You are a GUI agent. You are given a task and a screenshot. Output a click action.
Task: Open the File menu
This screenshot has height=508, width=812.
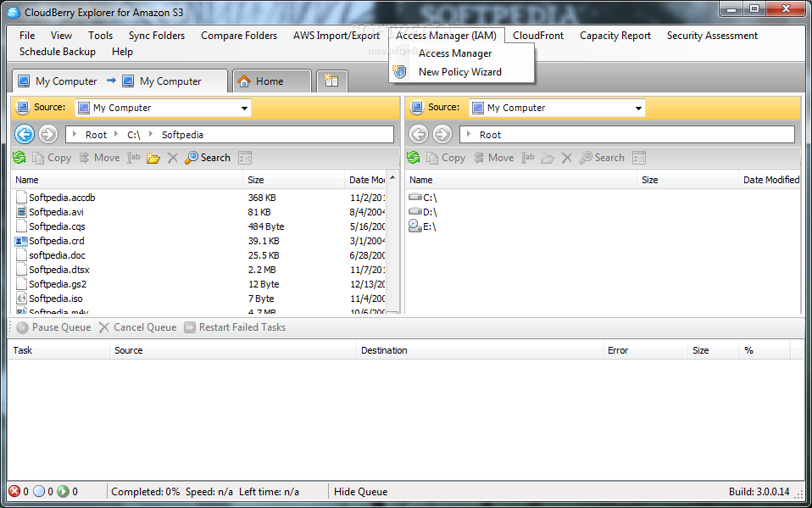(27, 36)
